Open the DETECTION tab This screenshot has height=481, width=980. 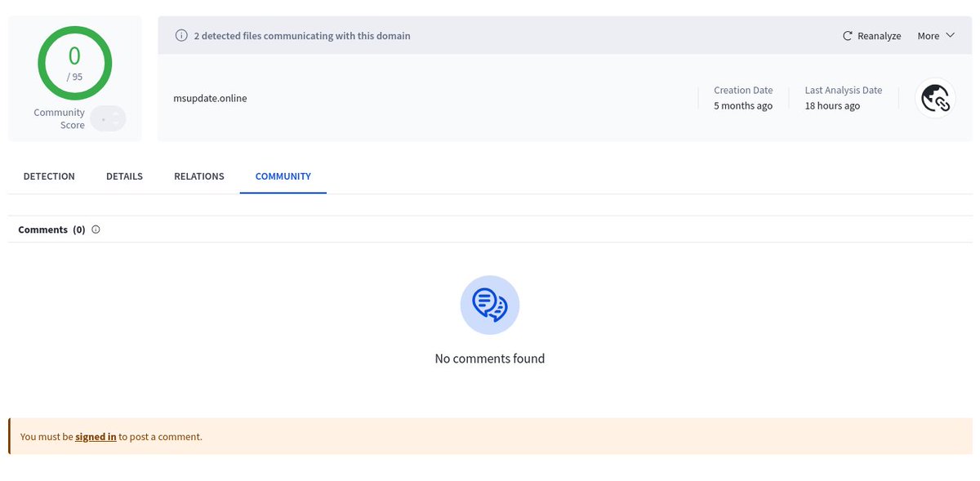(49, 176)
